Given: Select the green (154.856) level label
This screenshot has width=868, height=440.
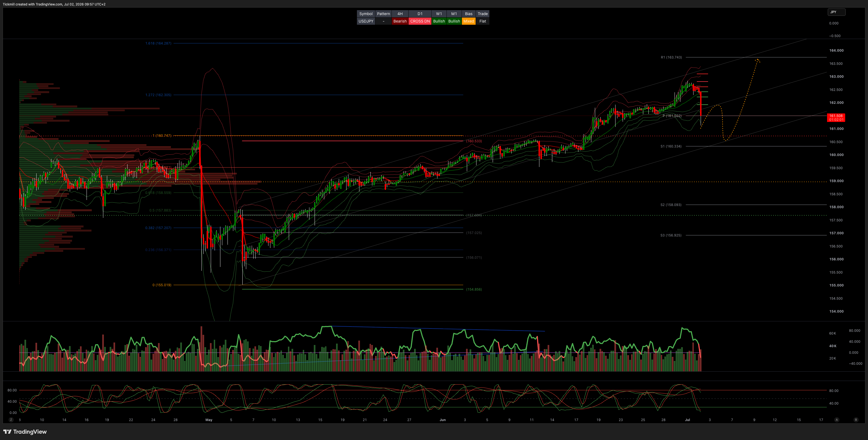Looking at the screenshot, I should point(474,289).
